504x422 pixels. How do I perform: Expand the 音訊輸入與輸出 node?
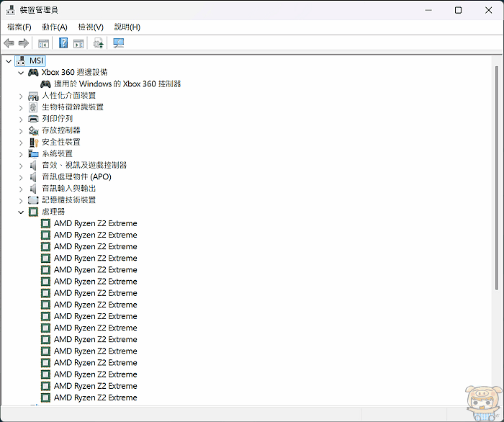(x=21, y=189)
